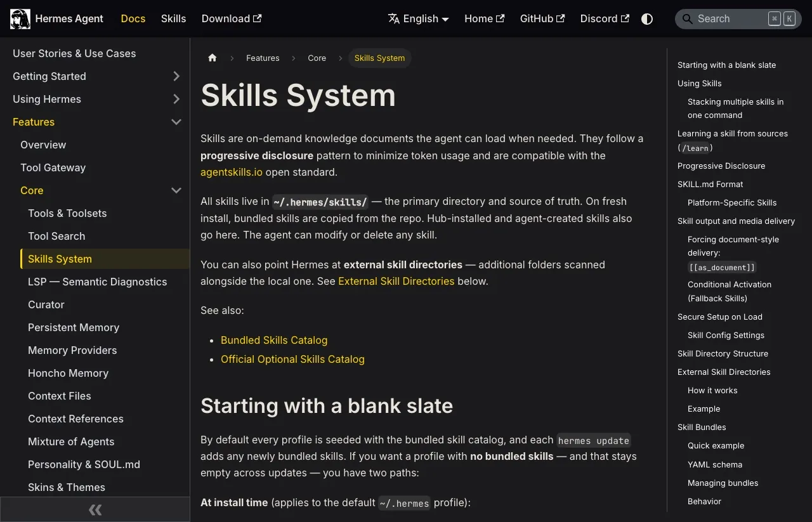
Task: Click external link icon beside GitHub
Action: click(561, 18)
